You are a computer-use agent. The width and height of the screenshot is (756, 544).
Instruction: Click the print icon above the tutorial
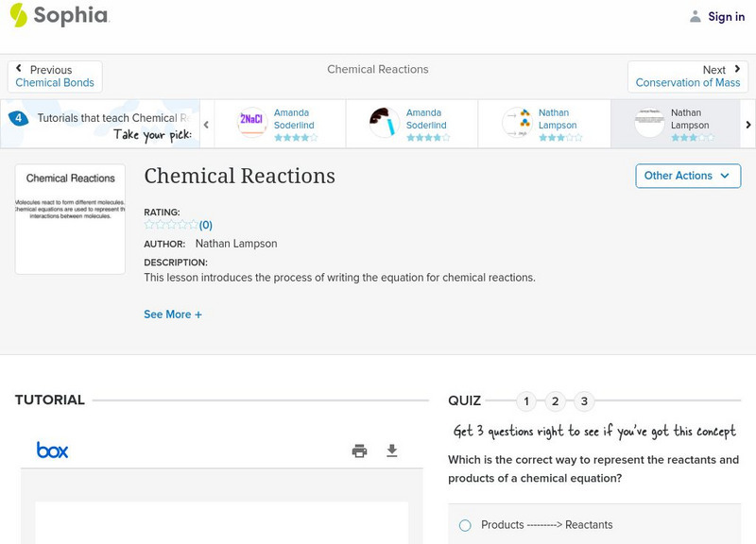point(359,451)
